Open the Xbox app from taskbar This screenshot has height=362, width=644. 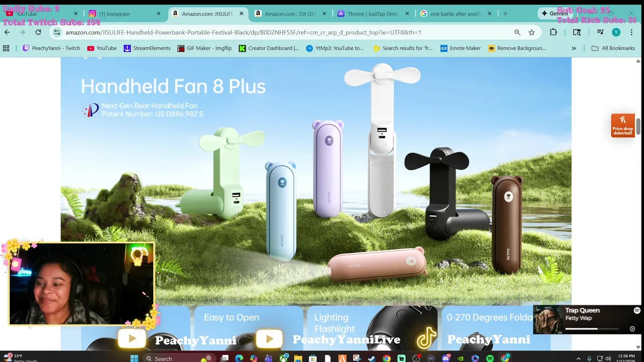283,358
